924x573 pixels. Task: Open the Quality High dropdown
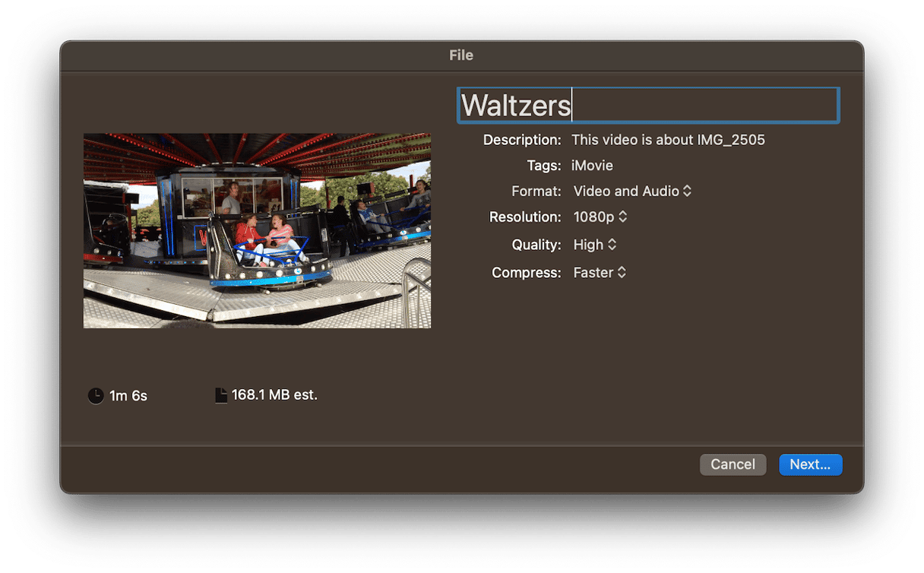click(x=594, y=245)
